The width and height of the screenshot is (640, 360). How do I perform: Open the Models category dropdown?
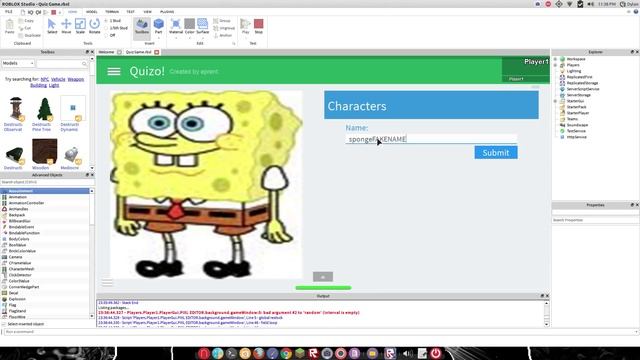(x=18, y=63)
